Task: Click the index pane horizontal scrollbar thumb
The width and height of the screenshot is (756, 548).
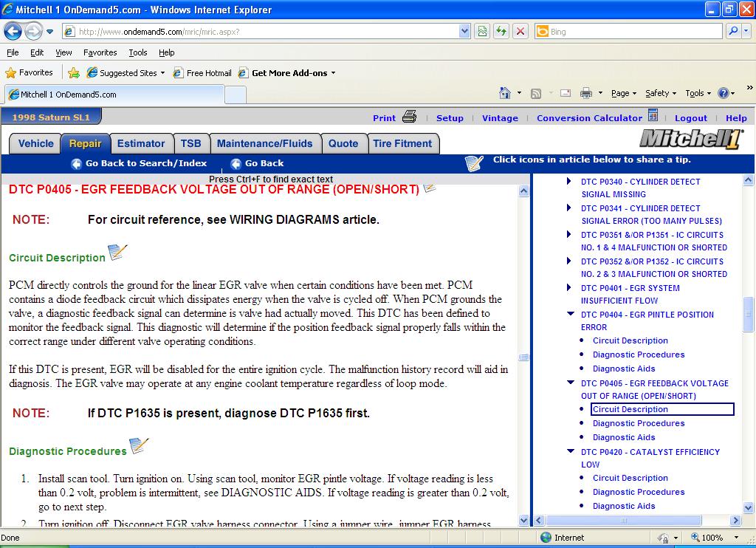Action: [x=623, y=521]
